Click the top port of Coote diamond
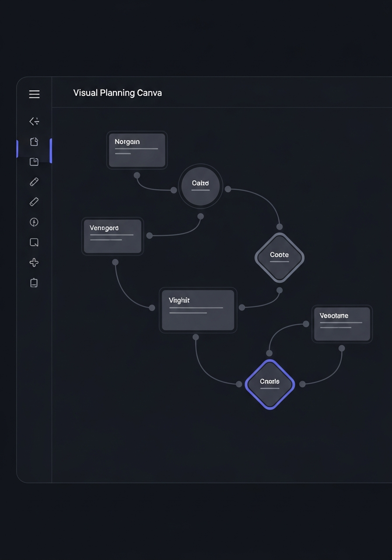The image size is (392, 560). pyautogui.click(x=280, y=227)
